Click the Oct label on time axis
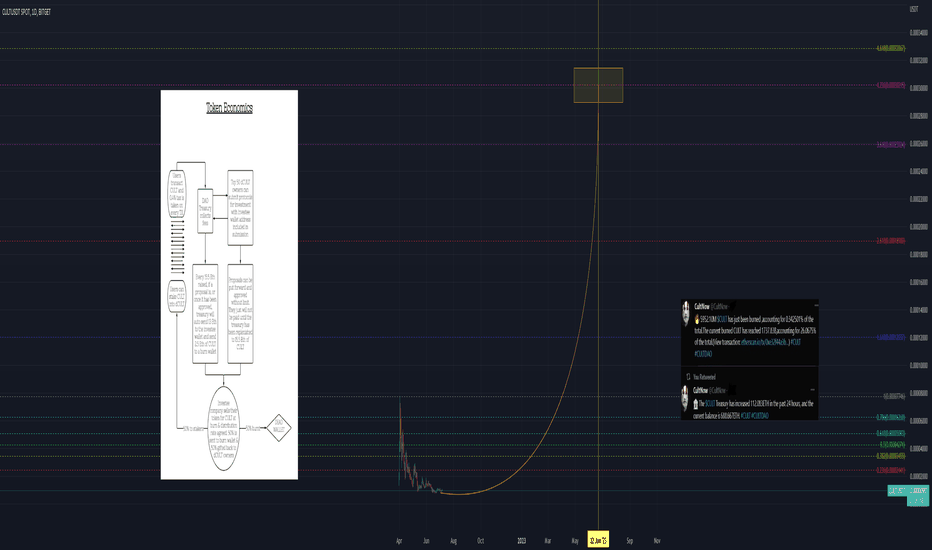This screenshot has width=932, height=550. click(480, 540)
